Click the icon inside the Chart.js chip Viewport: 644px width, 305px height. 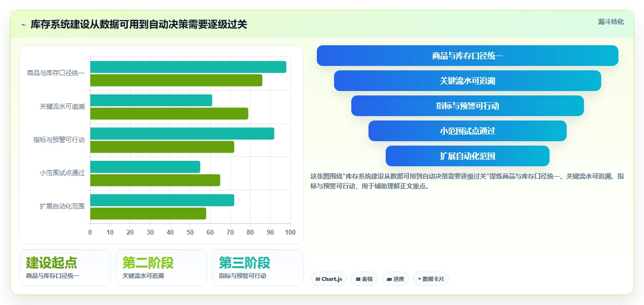(x=318, y=279)
